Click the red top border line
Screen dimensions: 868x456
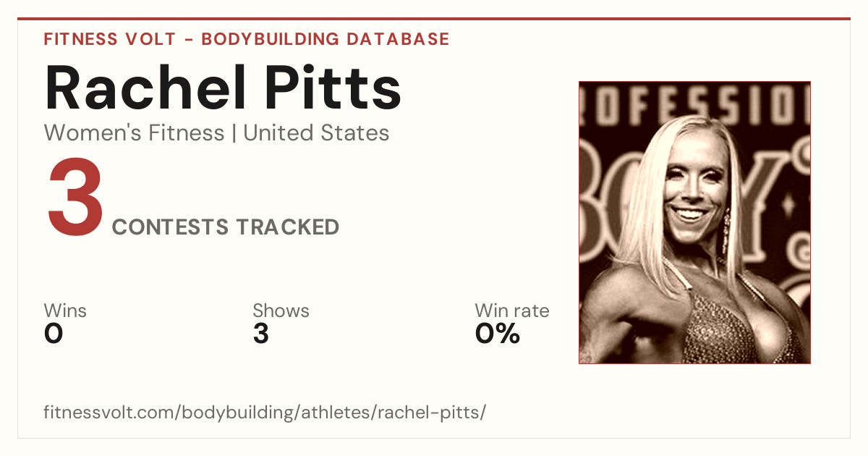(x=434, y=19)
